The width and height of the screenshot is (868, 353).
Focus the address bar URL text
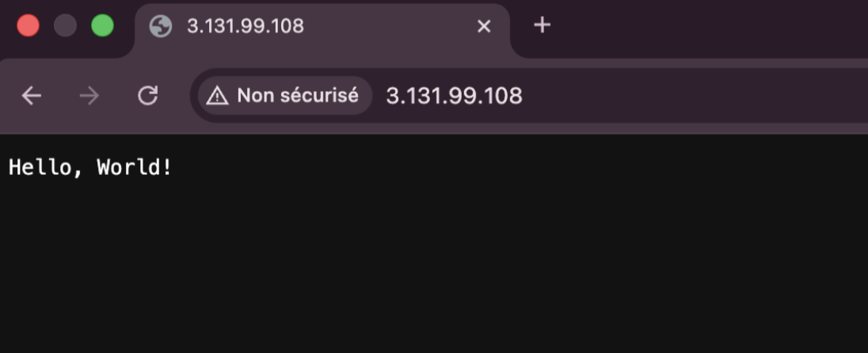pos(454,96)
